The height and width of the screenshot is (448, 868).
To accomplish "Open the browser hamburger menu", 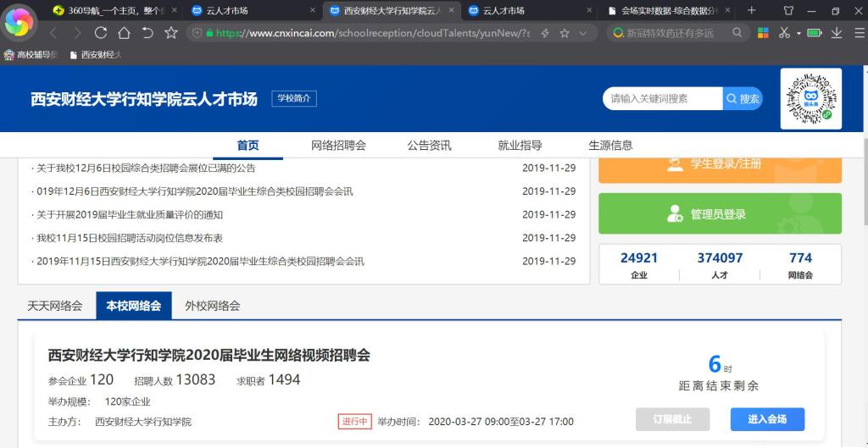I will click(x=859, y=33).
